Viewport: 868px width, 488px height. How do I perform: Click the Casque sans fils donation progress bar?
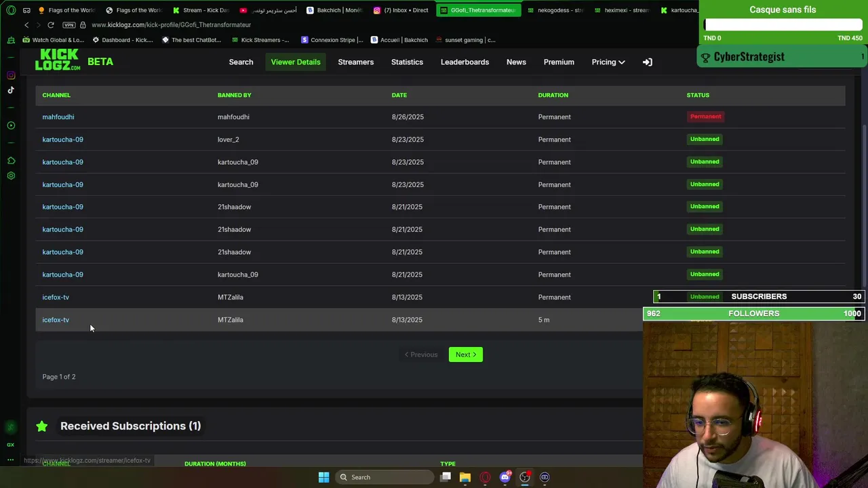783,24
